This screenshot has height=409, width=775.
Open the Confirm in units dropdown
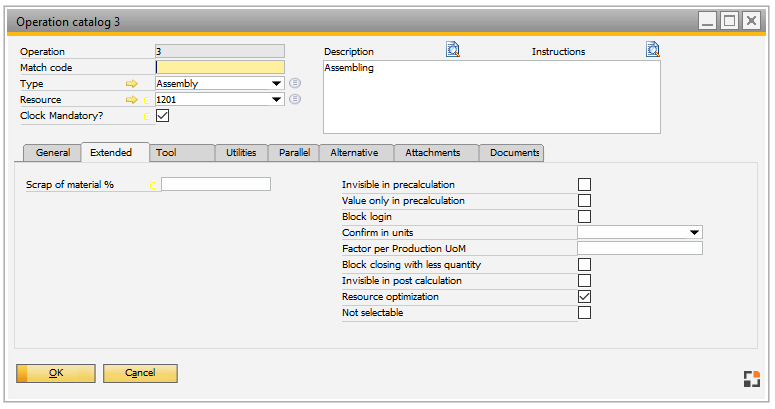coord(695,233)
